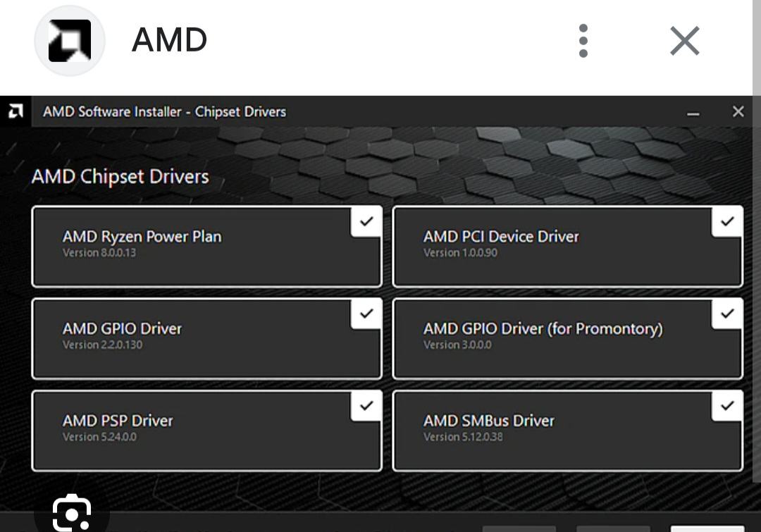Toggle the AMD PSP Driver checkbox
The width and height of the screenshot is (761, 532).
[366, 406]
